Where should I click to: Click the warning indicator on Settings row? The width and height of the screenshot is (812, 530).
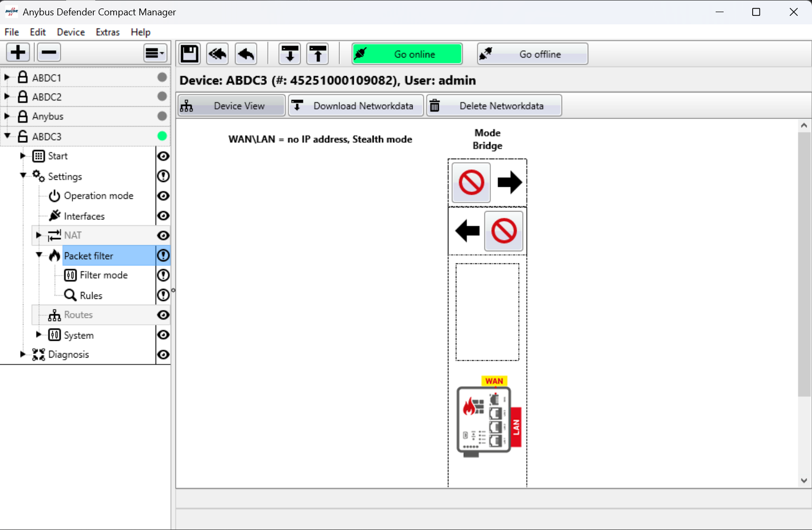tap(164, 176)
